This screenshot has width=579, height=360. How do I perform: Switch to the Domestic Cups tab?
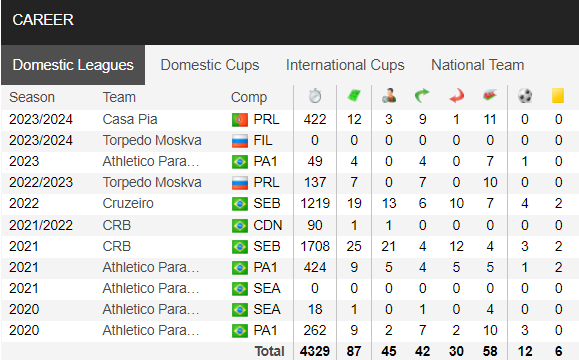point(210,65)
